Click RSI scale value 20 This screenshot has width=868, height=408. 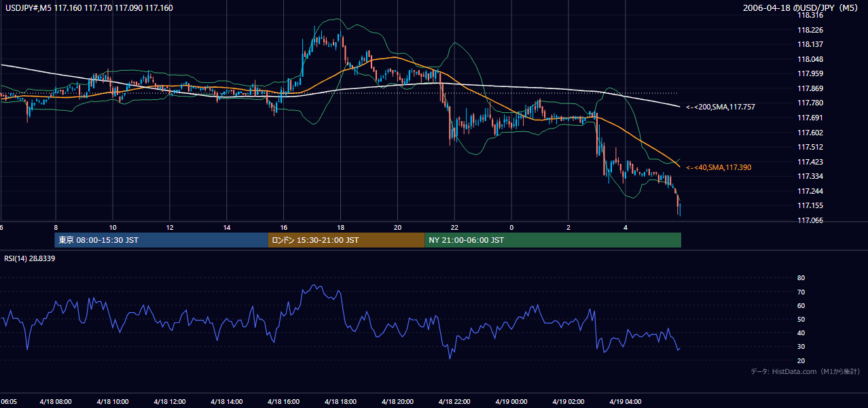click(801, 360)
